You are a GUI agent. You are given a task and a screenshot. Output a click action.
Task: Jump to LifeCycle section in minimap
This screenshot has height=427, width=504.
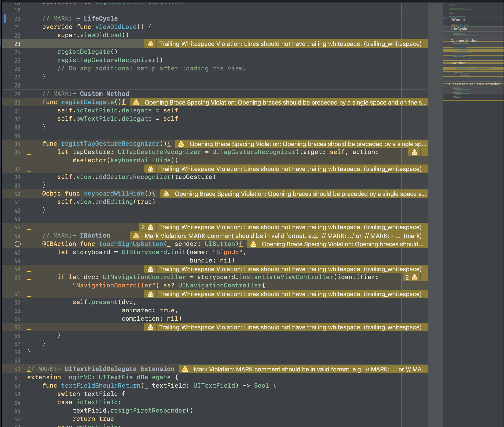pyautogui.click(x=459, y=29)
